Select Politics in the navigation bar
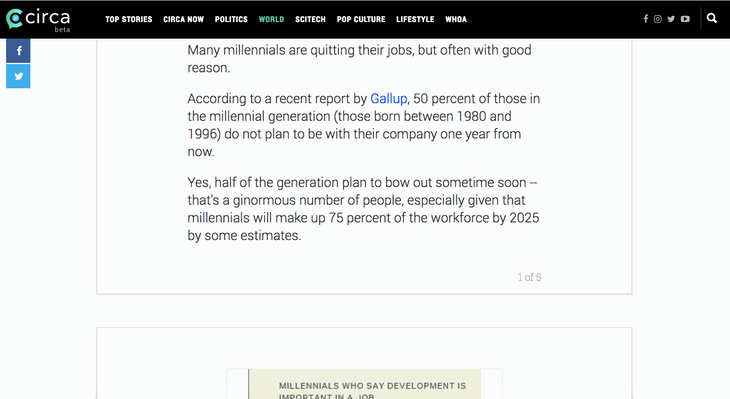 click(x=231, y=19)
